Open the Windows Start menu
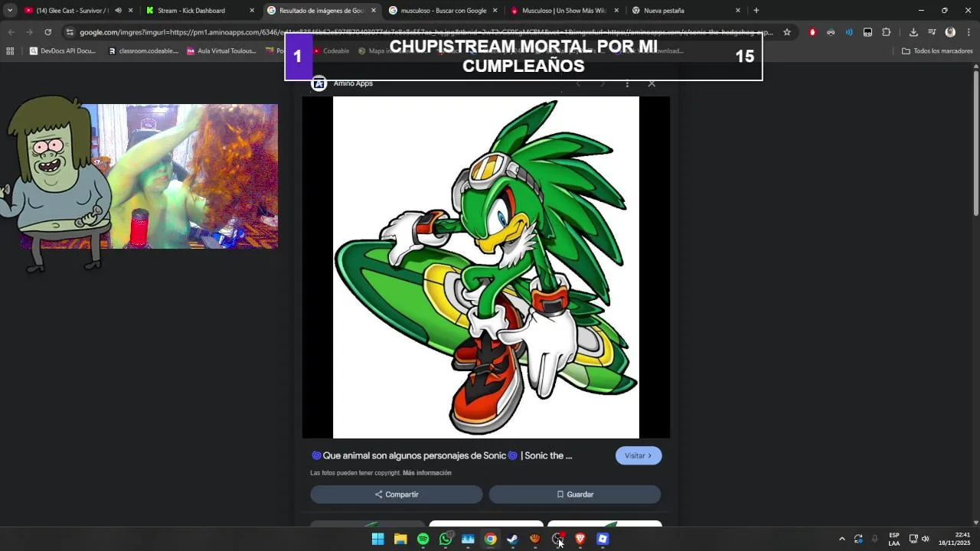The width and height of the screenshot is (980, 551). tap(377, 539)
